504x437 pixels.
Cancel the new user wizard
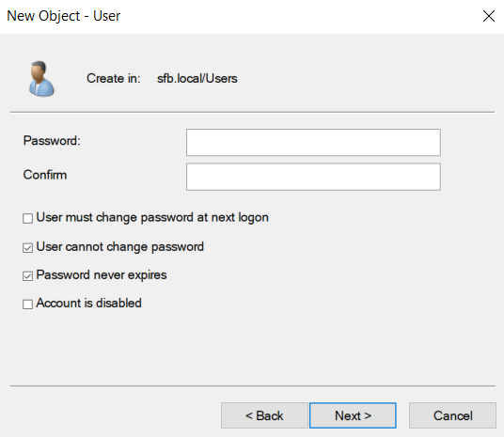pyautogui.click(x=452, y=415)
